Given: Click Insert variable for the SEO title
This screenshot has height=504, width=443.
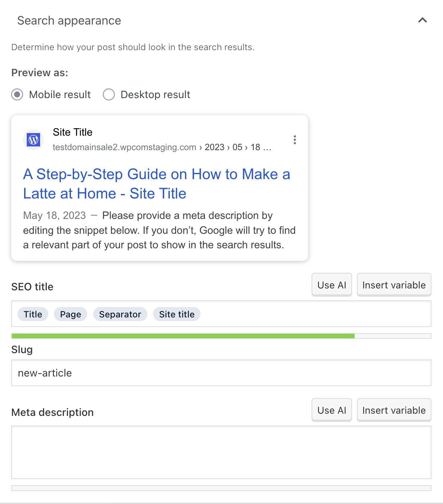Looking at the screenshot, I should click(394, 285).
